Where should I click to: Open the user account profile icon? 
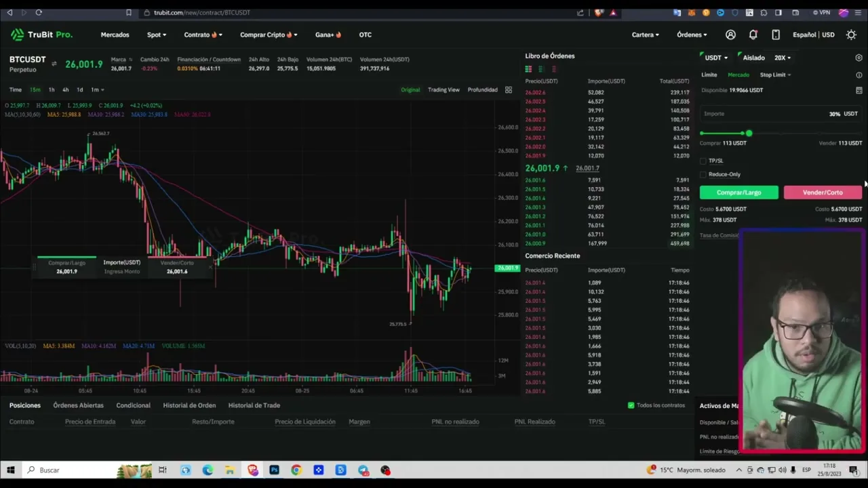click(730, 35)
